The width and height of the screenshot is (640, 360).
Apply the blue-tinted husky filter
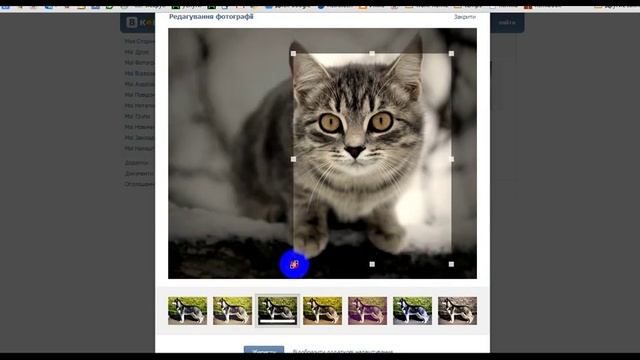point(412,311)
